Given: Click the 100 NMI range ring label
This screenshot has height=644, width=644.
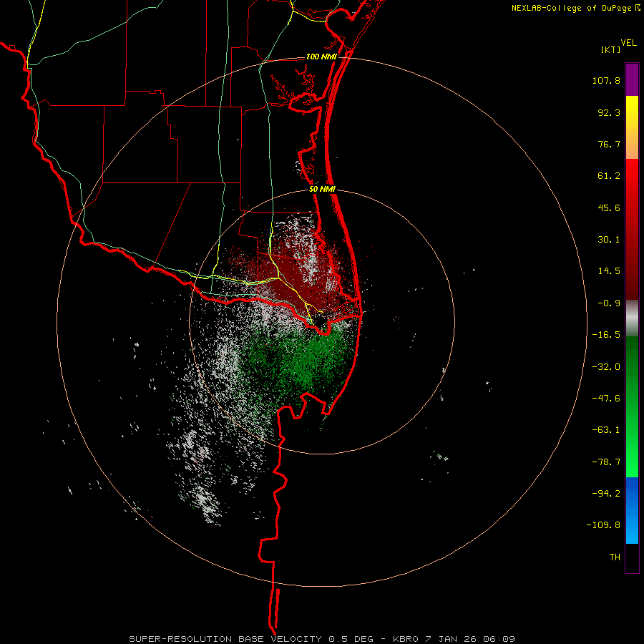Looking at the screenshot, I should 321,57.
